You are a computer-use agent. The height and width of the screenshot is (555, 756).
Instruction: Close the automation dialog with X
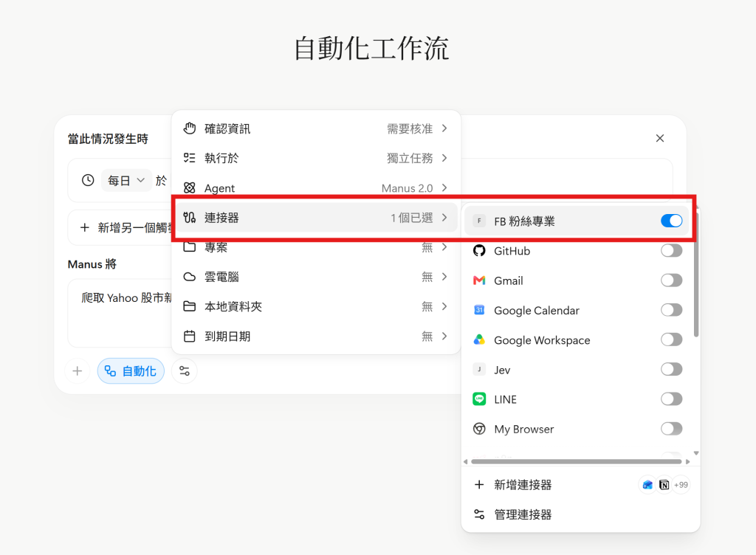[x=660, y=138]
